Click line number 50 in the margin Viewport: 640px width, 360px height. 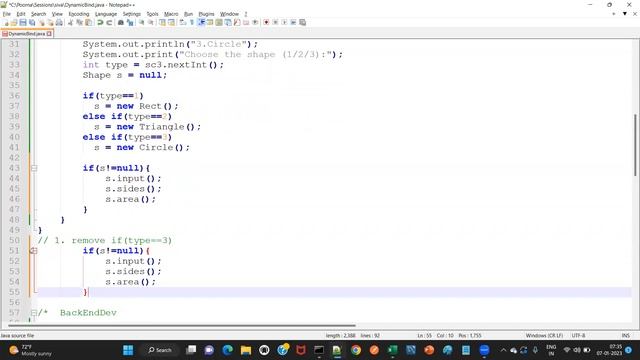click(x=14, y=240)
